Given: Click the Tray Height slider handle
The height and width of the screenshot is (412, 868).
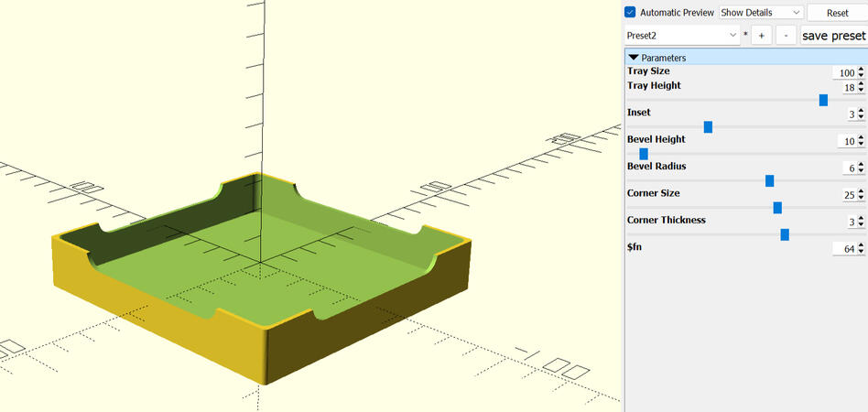Looking at the screenshot, I should pyautogui.click(x=823, y=100).
